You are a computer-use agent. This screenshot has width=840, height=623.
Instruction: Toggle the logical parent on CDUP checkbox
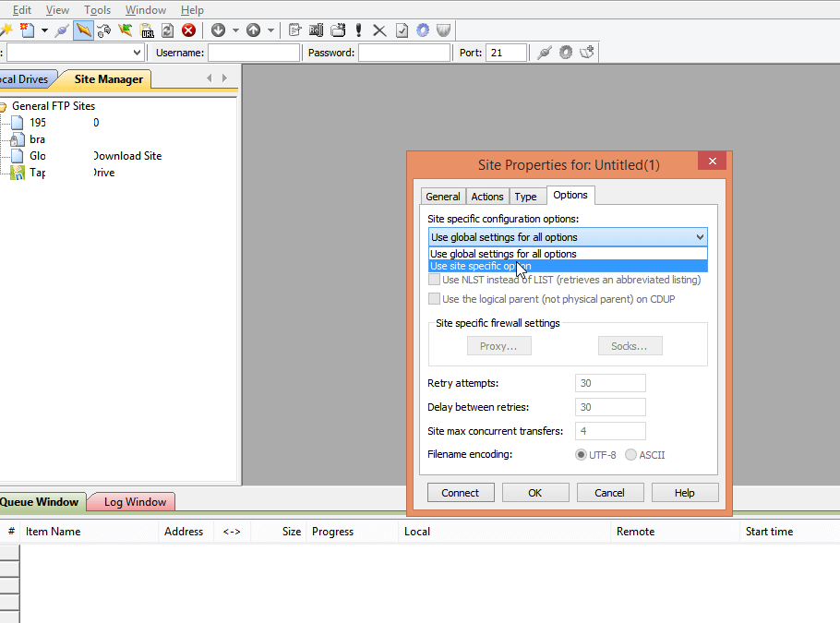pyautogui.click(x=434, y=299)
